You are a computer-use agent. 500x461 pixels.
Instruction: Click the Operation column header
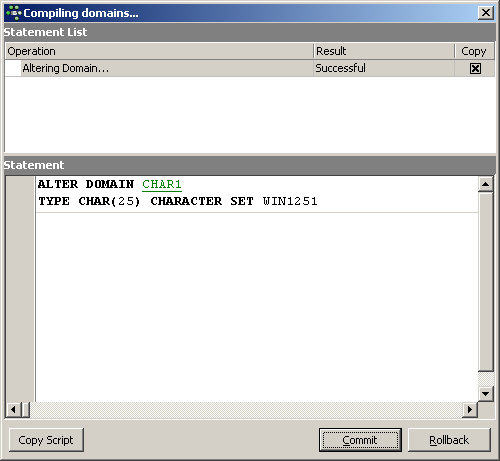click(159, 51)
